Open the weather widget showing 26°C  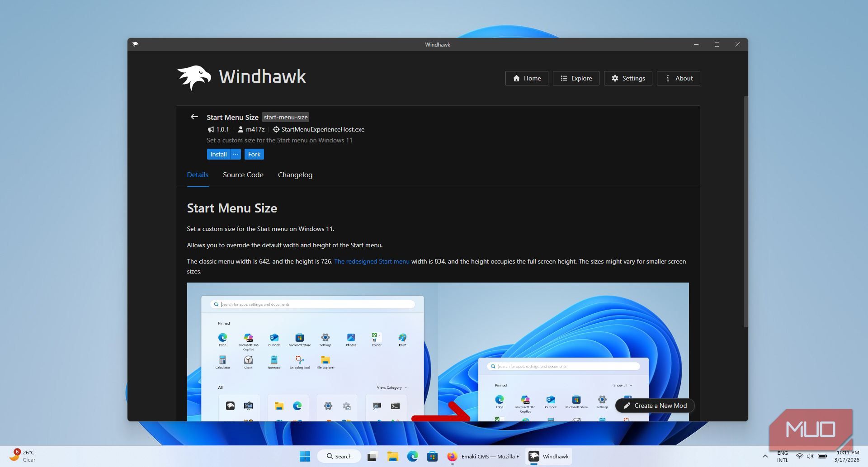click(23, 456)
